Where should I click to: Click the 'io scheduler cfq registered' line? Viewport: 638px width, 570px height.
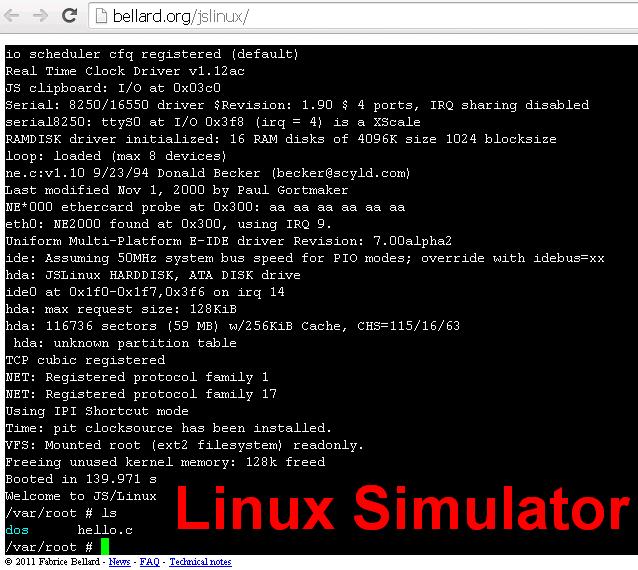[x=150, y=53]
